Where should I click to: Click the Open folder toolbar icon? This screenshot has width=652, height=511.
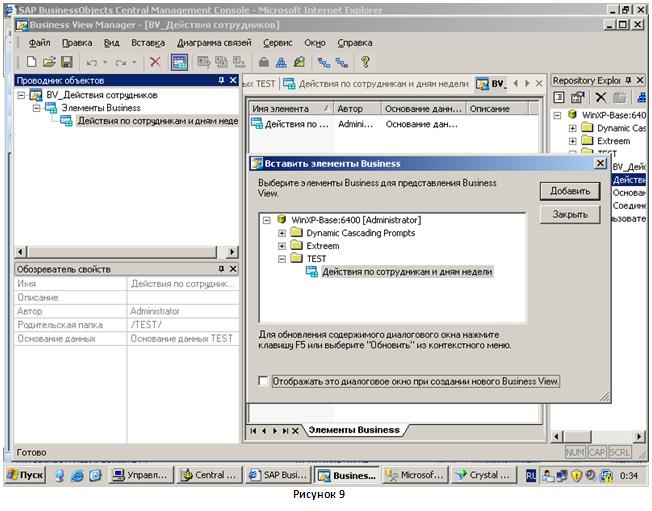(49, 62)
